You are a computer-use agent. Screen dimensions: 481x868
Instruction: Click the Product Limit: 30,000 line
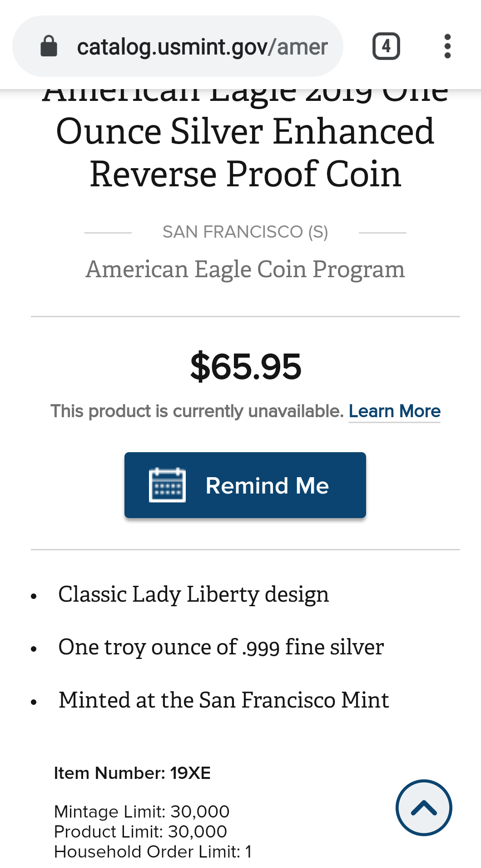click(x=140, y=832)
